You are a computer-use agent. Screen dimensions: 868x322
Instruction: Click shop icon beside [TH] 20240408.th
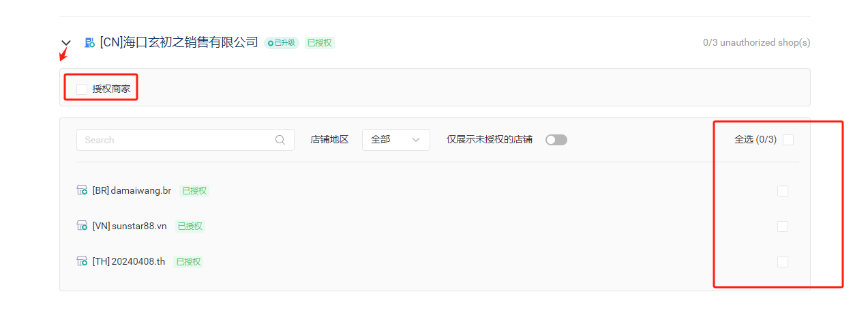click(x=82, y=261)
